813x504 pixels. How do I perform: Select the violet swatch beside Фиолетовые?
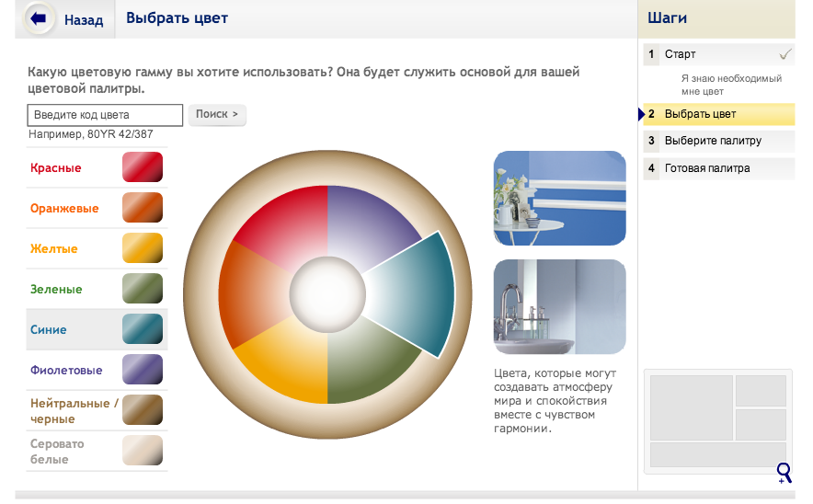[x=143, y=370]
